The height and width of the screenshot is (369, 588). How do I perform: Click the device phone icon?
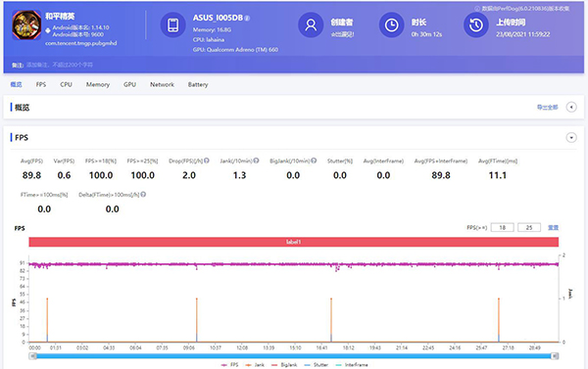click(x=172, y=25)
